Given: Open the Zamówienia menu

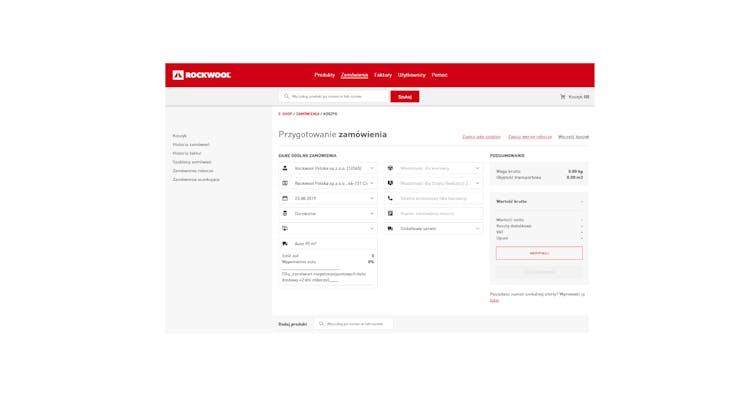Looking at the screenshot, I should click(x=354, y=75).
